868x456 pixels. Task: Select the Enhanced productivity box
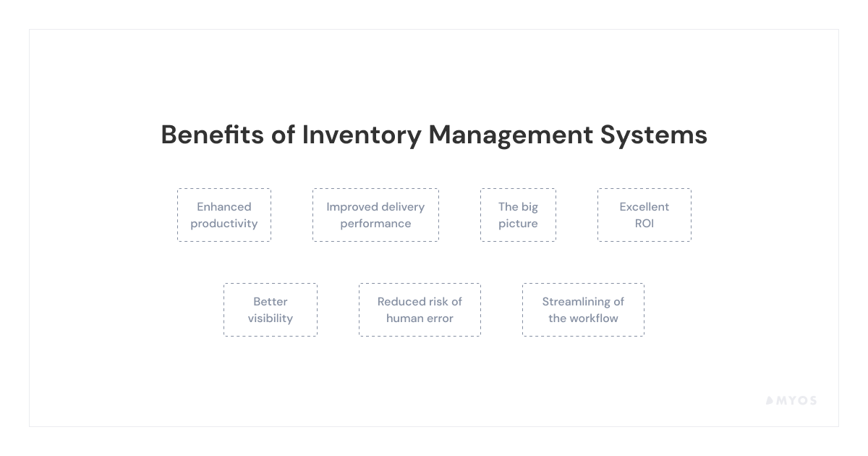pyautogui.click(x=224, y=215)
